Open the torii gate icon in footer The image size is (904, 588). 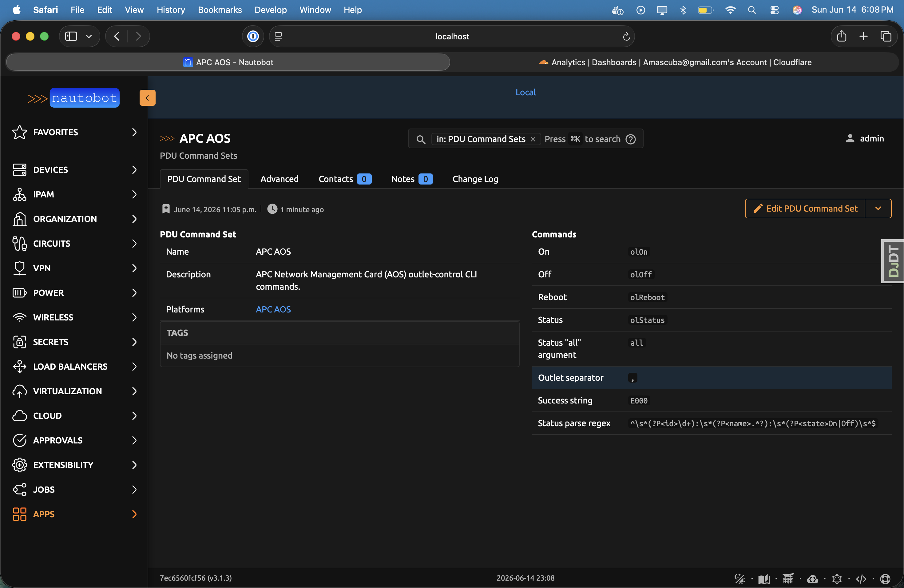(x=788, y=578)
